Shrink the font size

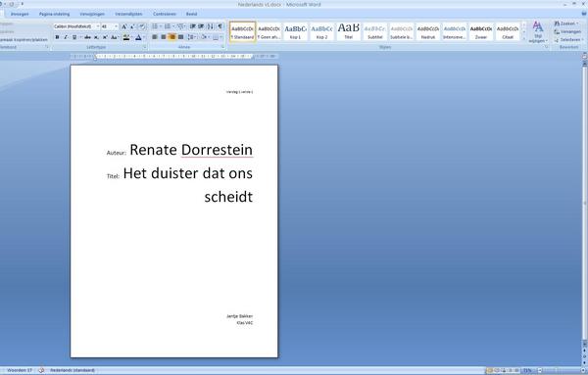point(132,26)
